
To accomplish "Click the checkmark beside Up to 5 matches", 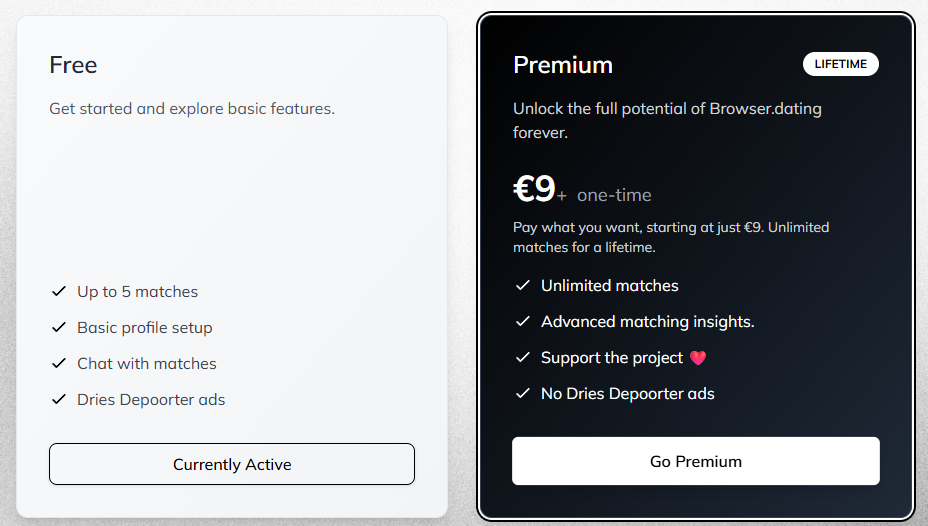I will (59, 291).
